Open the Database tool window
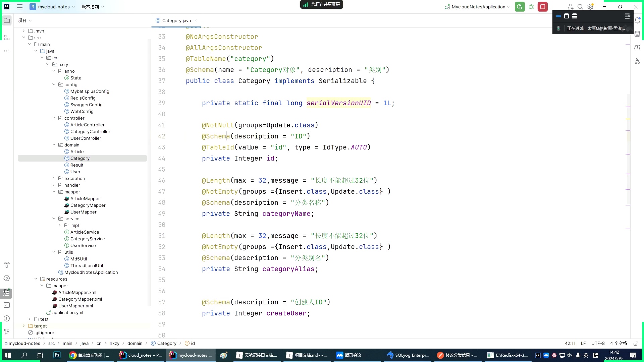 click(x=638, y=34)
